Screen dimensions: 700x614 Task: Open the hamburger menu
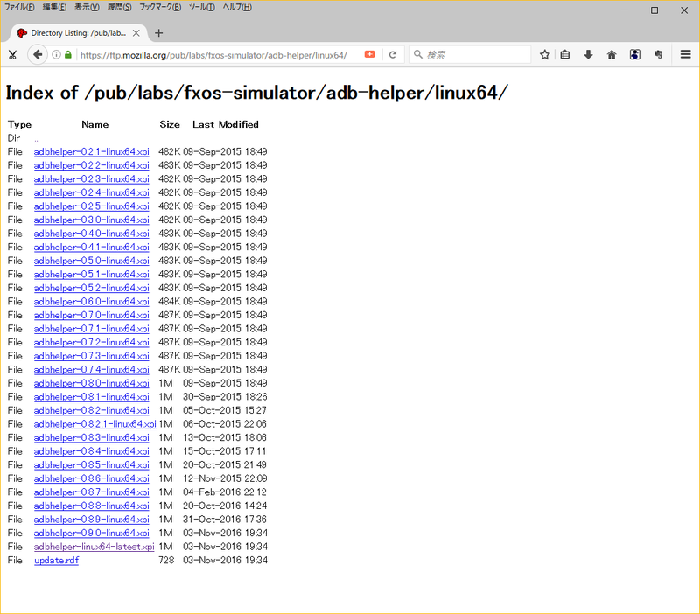(686, 54)
